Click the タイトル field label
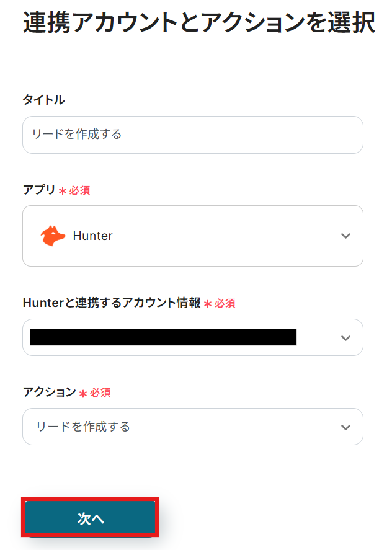The height and width of the screenshot is (550, 392). 43,100
